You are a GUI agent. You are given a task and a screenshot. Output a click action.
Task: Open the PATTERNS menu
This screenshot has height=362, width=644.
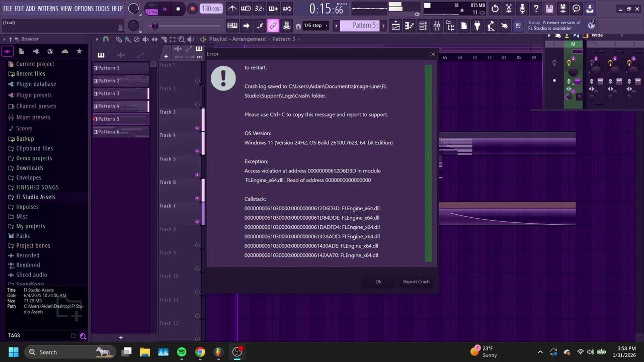tap(48, 9)
